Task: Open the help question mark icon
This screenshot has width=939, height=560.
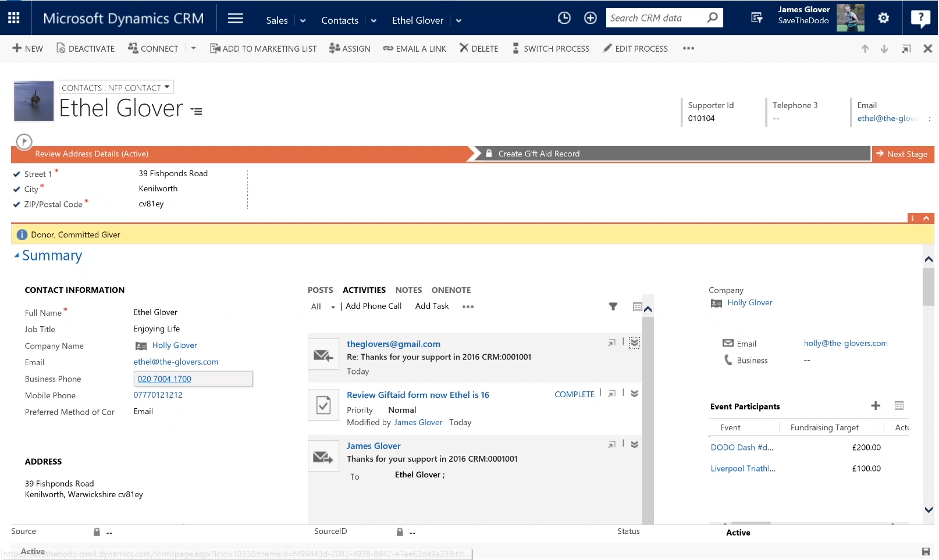Action: [x=920, y=19]
